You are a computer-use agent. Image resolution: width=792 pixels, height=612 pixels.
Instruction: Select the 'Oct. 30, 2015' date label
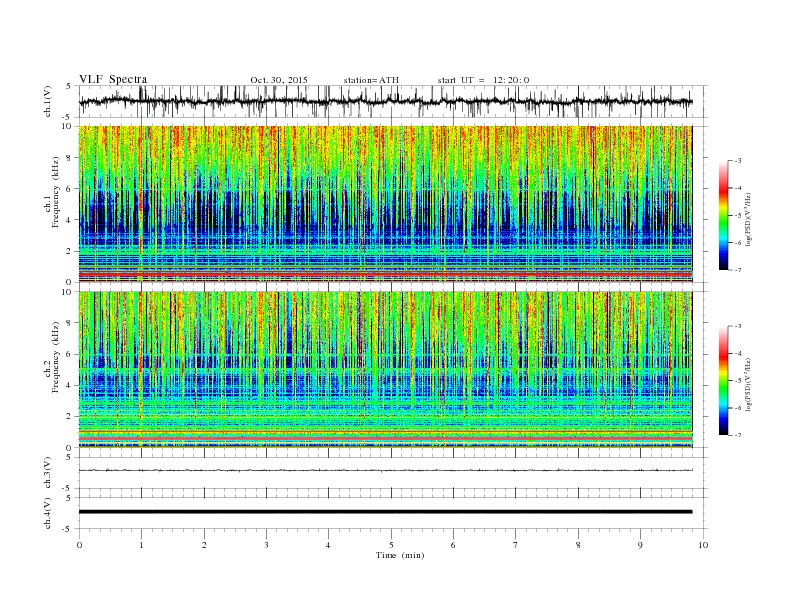coord(279,80)
